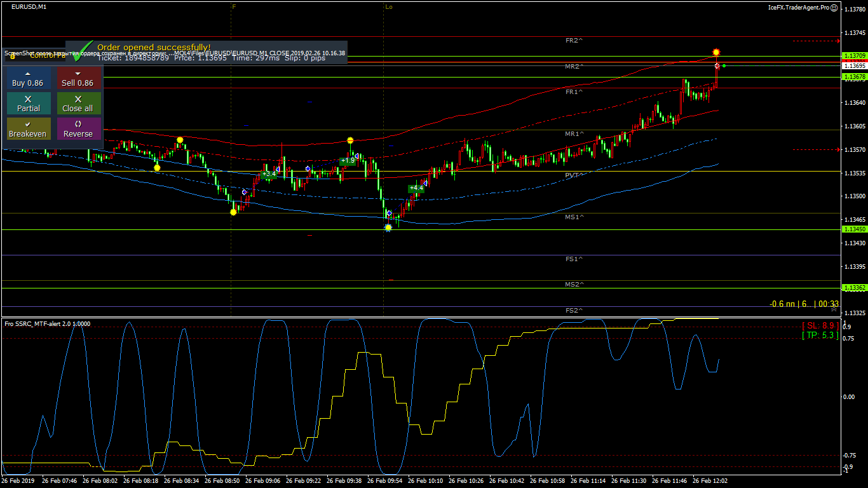This screenshot has width=868, height=488.
Task: Click the 1.13325 price scale value
Action: 853,313
